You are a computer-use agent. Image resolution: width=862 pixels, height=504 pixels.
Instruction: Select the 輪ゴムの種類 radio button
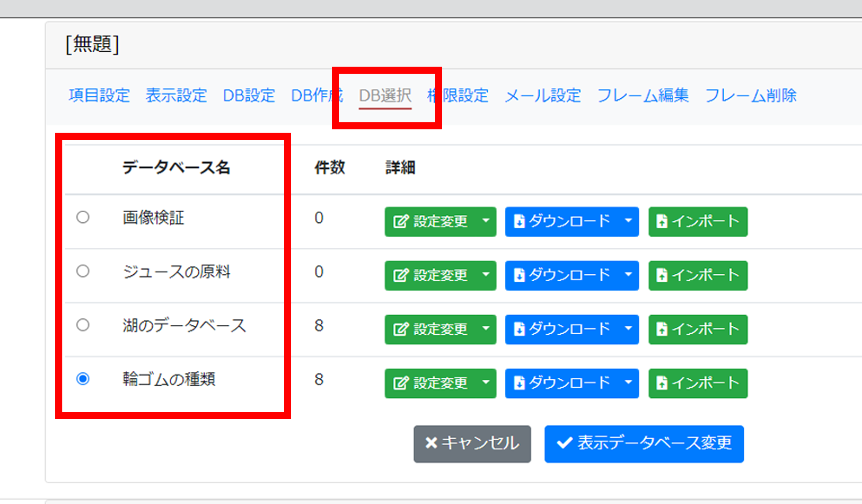pos(83,379)
